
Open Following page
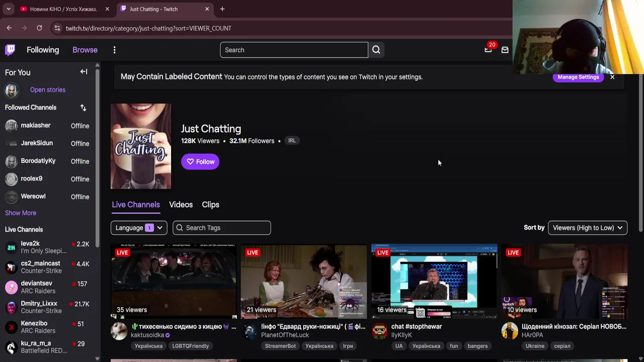tap(43, 50)
